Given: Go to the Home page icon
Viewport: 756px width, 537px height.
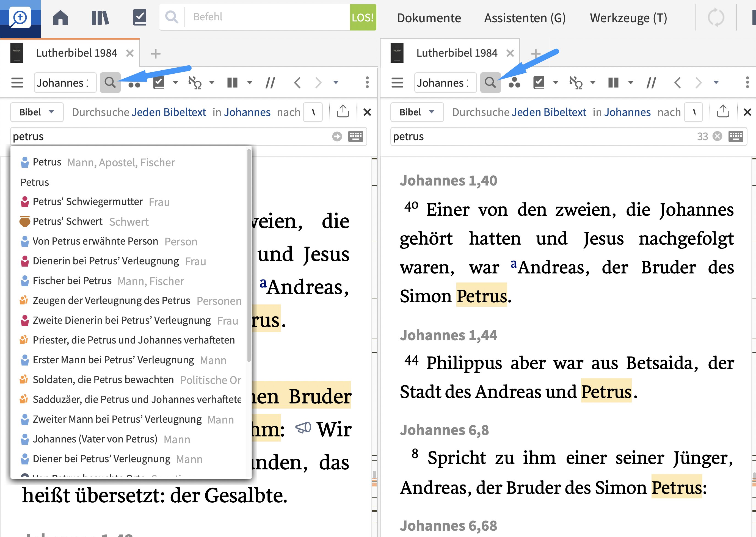Looking at the screenshot, I should tap(60, 18).
